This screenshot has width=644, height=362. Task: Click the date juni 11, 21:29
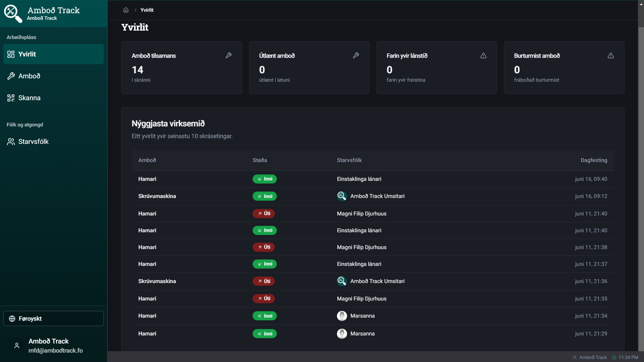[x=591, y=333]
